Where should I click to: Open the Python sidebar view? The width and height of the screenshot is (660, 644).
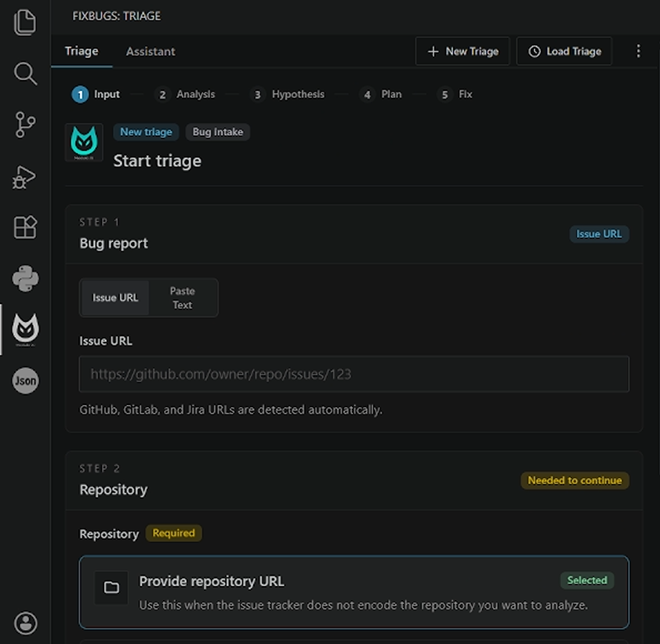click(25, 278)
